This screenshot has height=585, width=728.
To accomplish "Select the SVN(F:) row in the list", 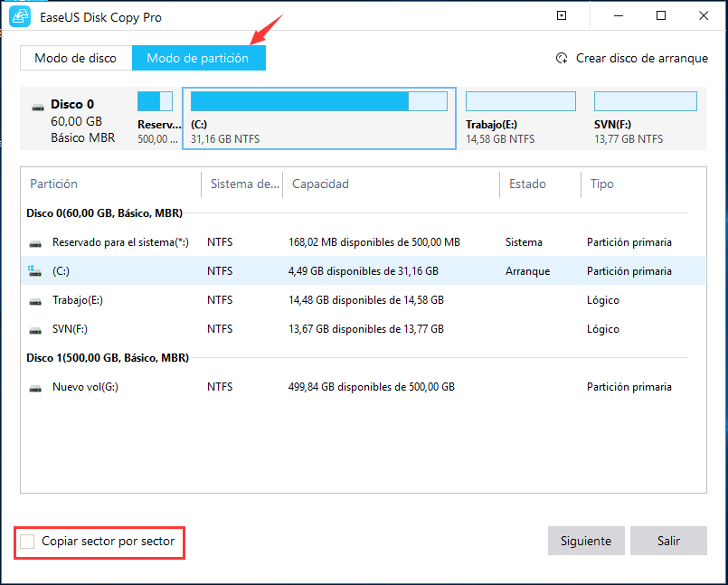I will (x=363, y=329).
